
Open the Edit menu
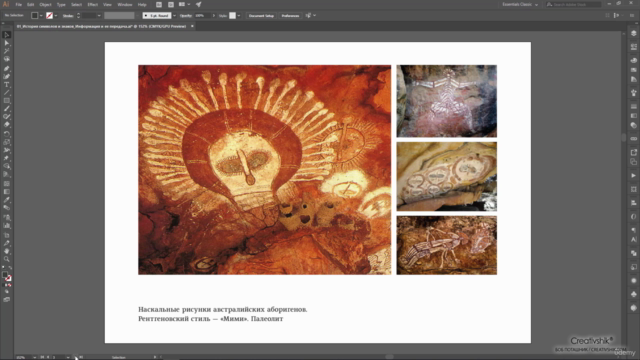[x=31, y=4]
